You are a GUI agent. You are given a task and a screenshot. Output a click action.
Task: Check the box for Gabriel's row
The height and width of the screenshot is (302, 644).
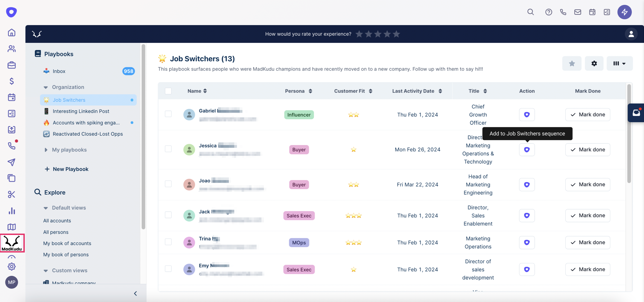click(x=168, y=114)
